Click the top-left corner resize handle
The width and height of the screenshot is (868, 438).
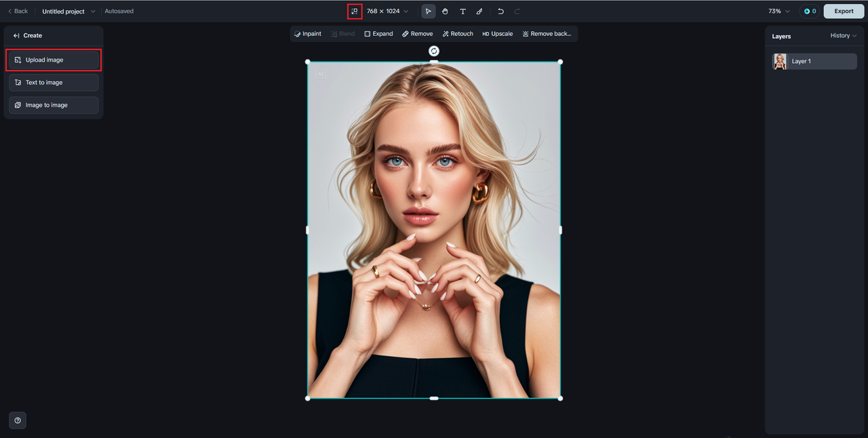[308, 62]
